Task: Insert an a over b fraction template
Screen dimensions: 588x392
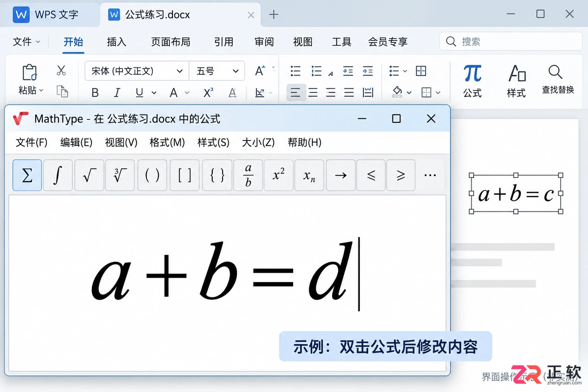Action: [x=248, y=175]
